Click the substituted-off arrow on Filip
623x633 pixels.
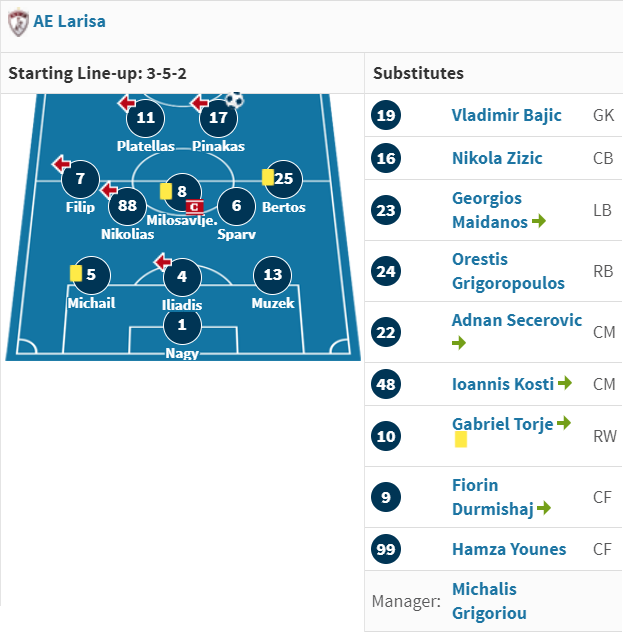pyautogui.click(x=61, y=163)
